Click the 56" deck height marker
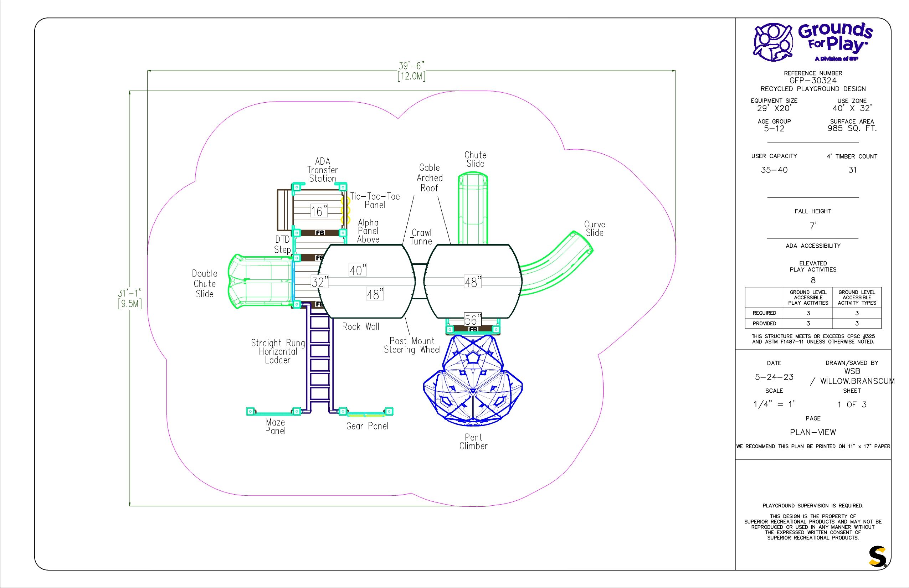 point(473,320)
